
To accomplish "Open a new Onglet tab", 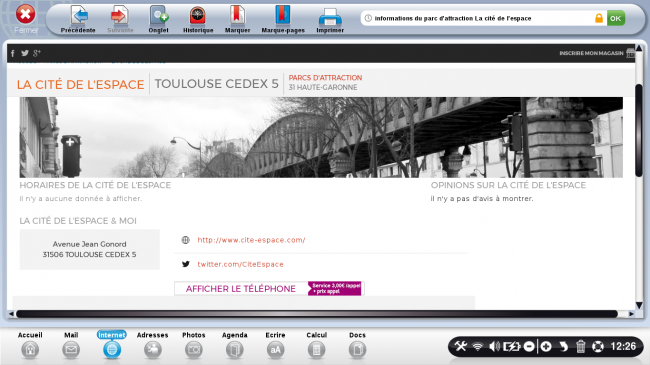I will click(158, 19).
